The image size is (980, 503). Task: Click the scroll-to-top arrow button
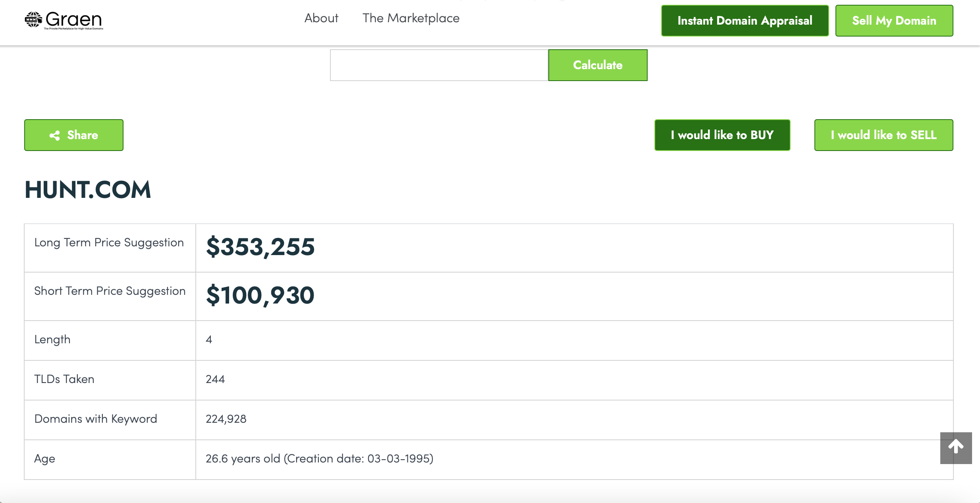[955, 447]
